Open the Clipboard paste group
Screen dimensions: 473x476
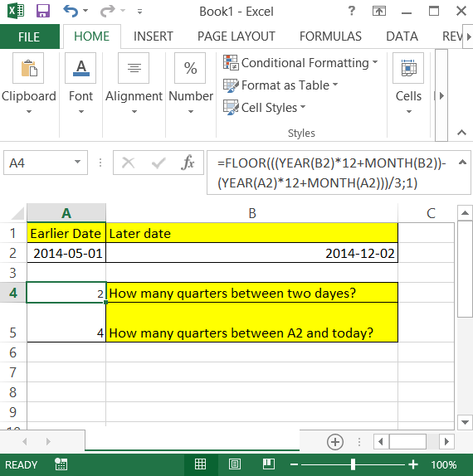tap(28, 84)
